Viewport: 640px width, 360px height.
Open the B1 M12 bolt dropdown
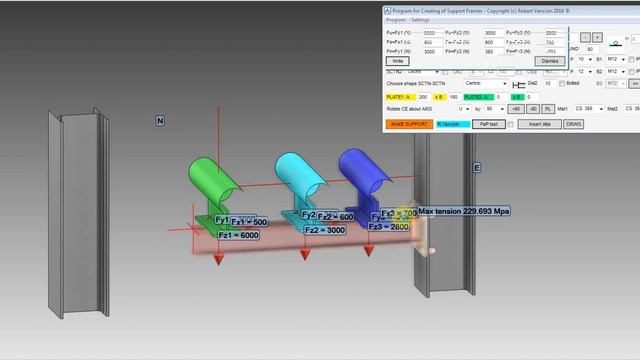(616, 60)
